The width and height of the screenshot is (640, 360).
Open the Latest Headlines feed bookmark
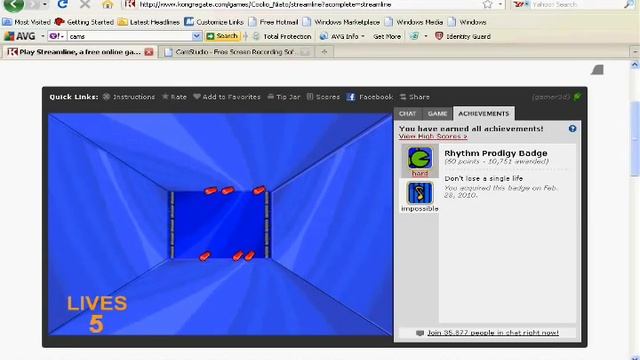149,22
